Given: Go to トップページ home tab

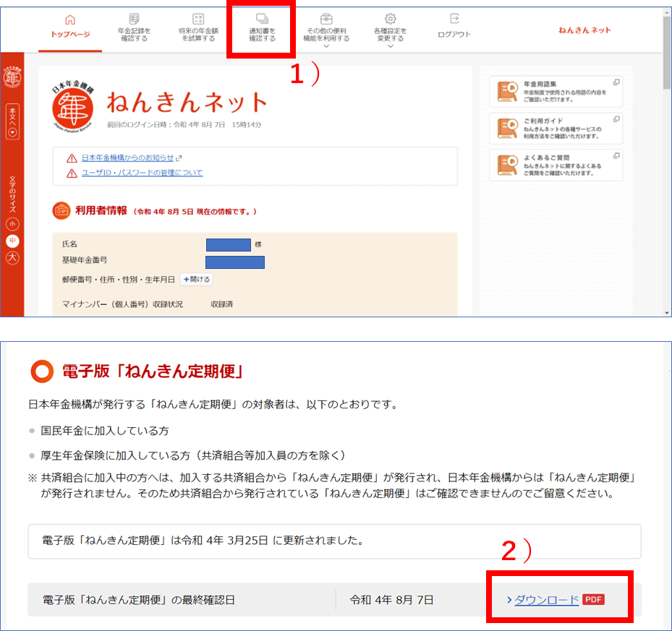Looking at the screenshot, I should click(70, 27).
